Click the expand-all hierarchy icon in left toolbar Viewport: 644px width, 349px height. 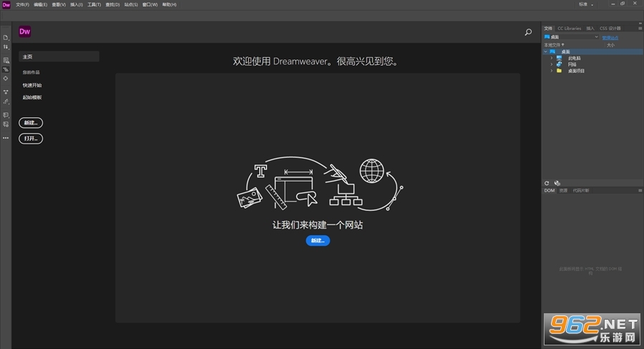pyautogui.click(x=6, y=92)
